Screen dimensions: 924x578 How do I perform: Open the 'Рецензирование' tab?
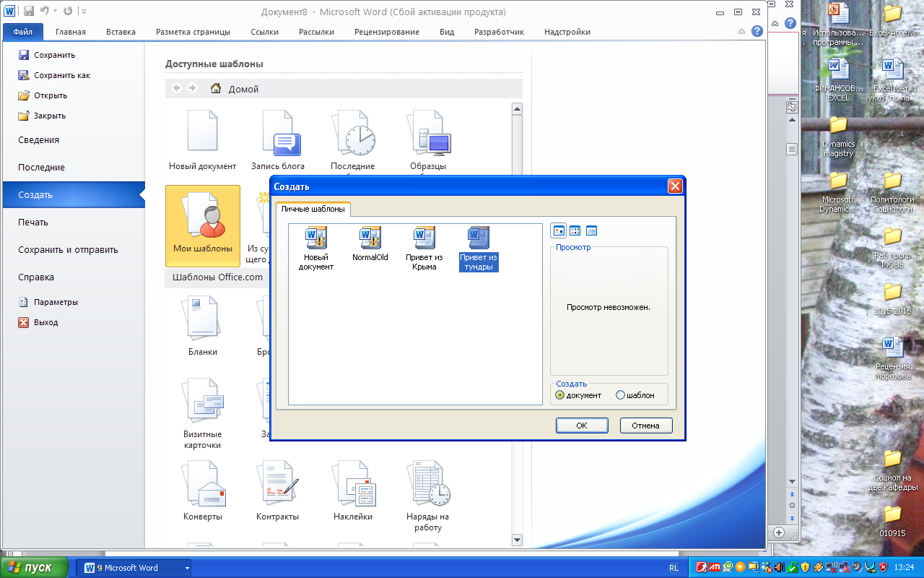pos(387,32)
